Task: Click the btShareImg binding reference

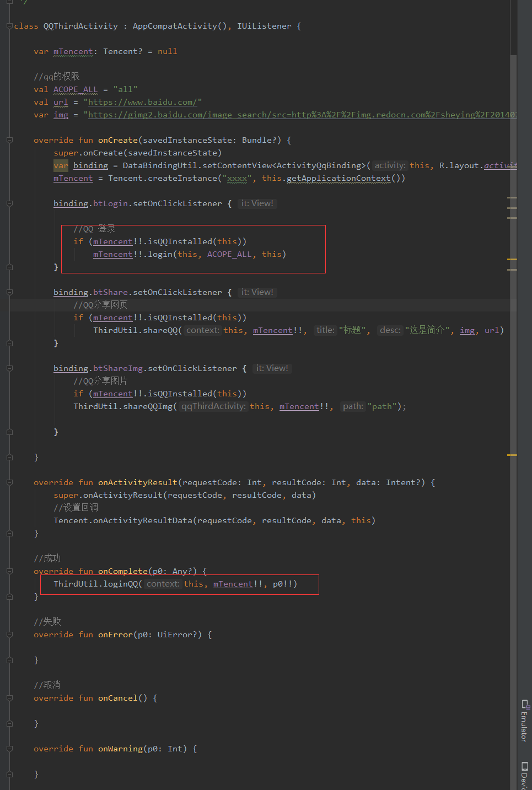Action: [x=118, y=368]
